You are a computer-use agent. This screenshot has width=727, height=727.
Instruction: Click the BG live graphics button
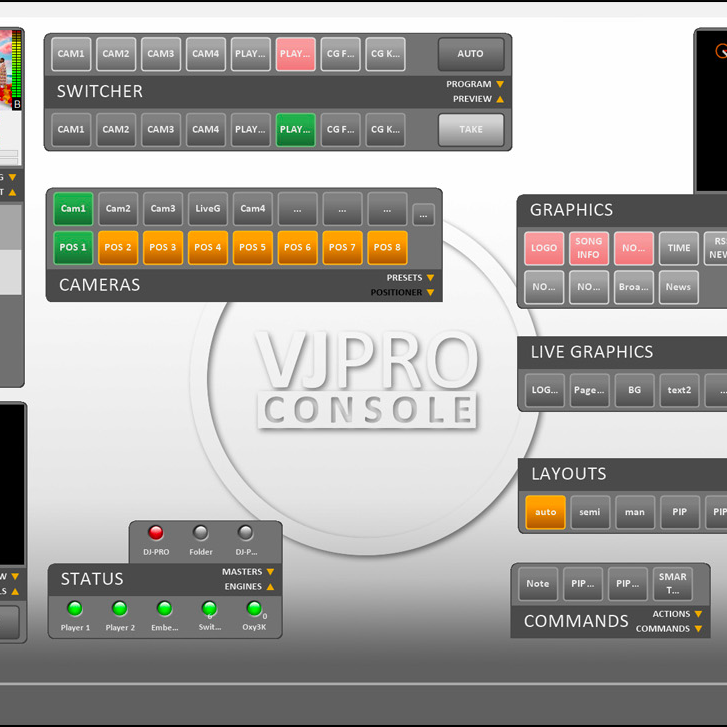(634, 390)
